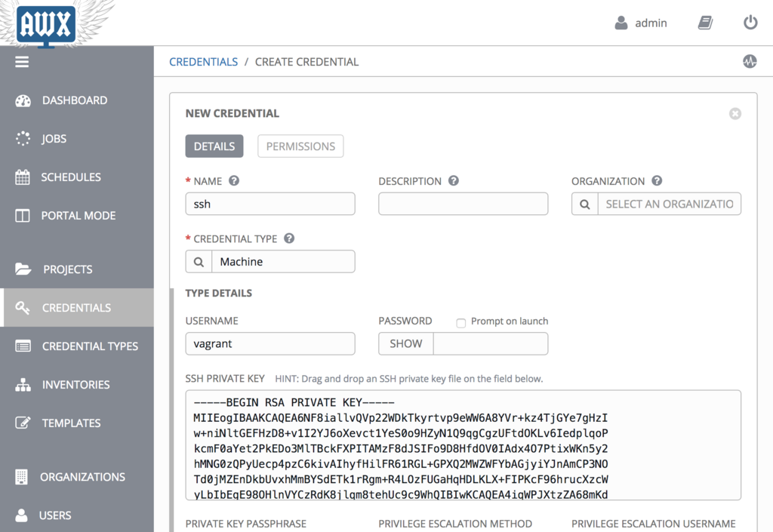Focus the Username field with vagrant
This screenshot has width=773, height=532.
(x=270, y=344)
